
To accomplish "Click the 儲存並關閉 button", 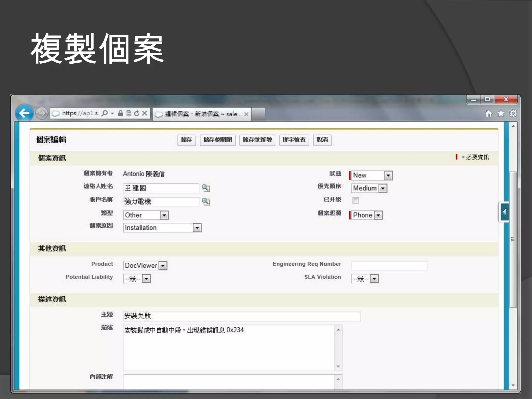I will click(218, 140).
